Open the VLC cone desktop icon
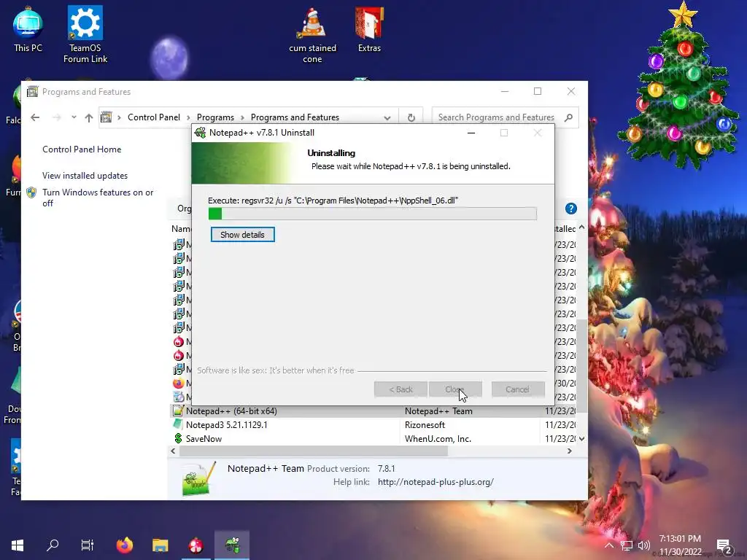747x560 pixels. (312, 34)
